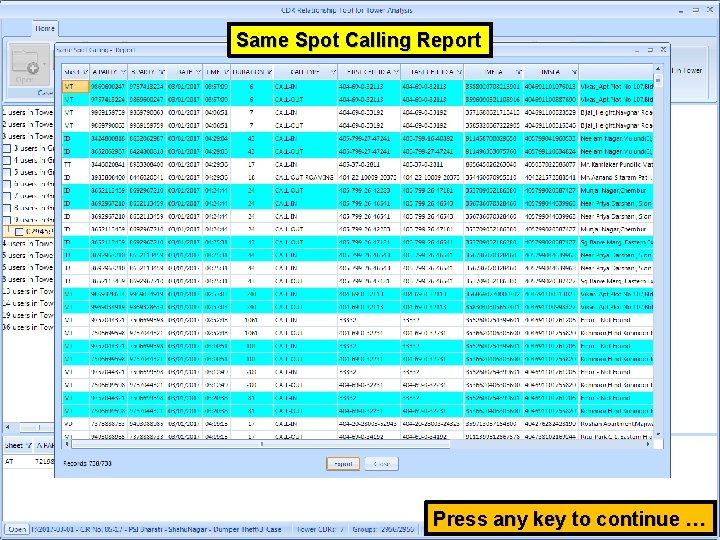
Task: Click scroll-down arrow of report grid
Action: [658, 434]
